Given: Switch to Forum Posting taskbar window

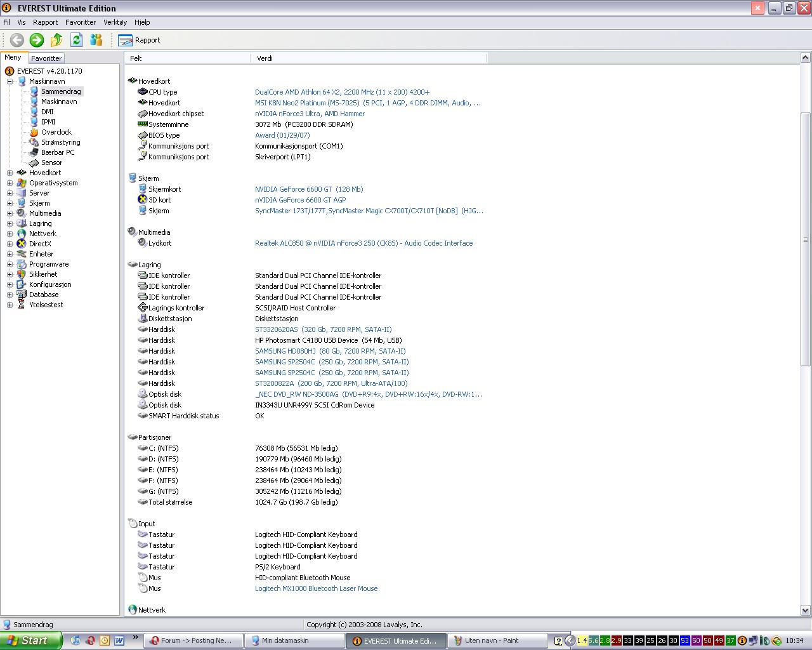Looking at the screenshot, I should [193, 640].
